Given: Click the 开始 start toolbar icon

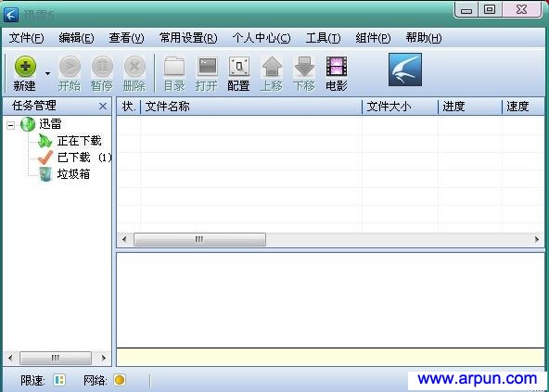Looking at the screenshot, I should pos(70,67).
